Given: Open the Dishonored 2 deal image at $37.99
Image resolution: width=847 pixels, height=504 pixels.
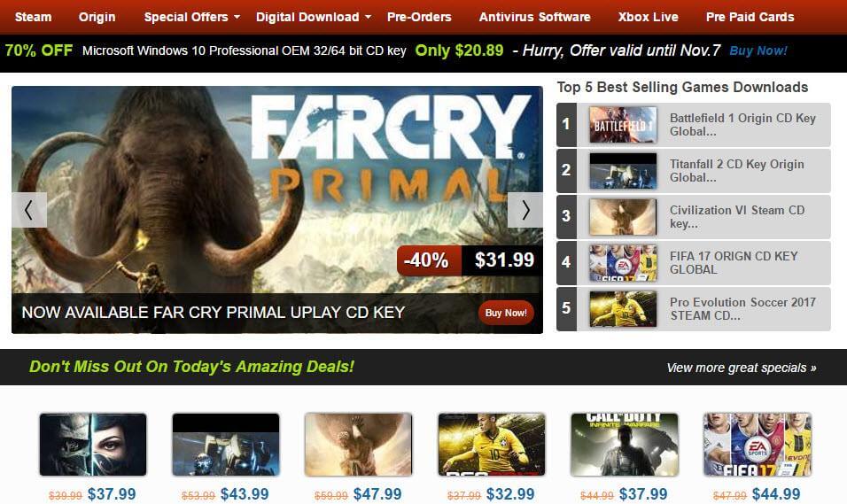Looking at the screenshot, I should [93, 445].
